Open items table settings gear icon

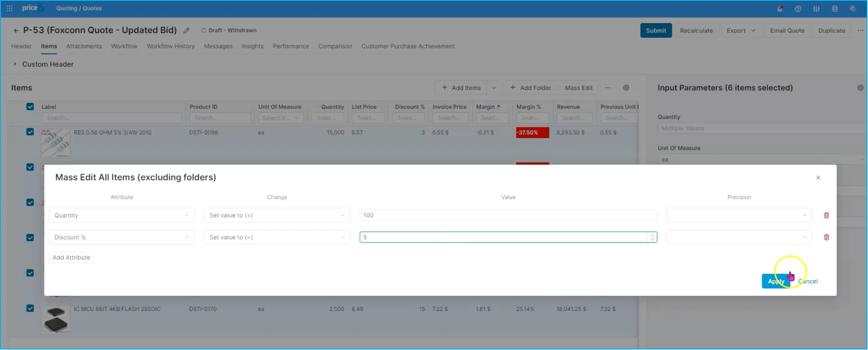coord(626,87)
